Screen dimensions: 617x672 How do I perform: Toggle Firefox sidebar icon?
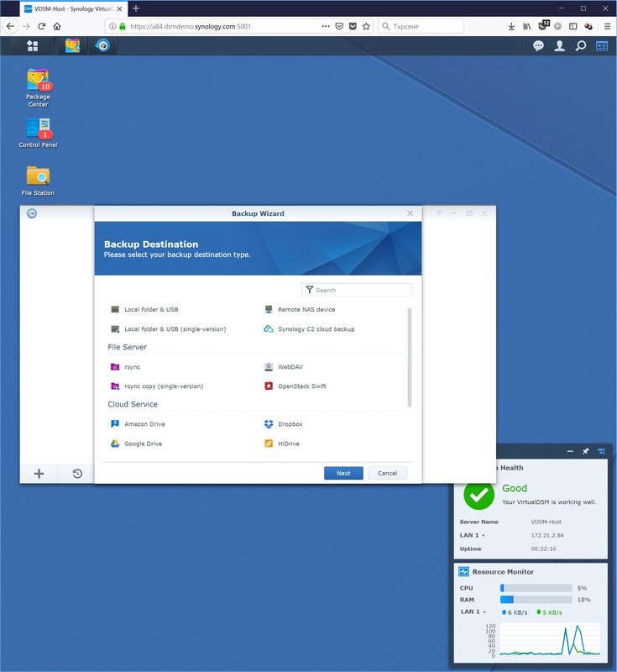point(573,26)
